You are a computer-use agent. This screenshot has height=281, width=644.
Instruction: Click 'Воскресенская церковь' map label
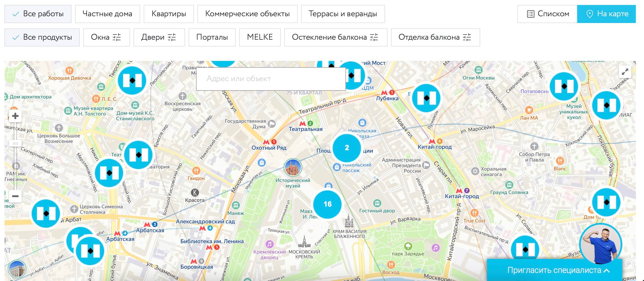(183, 106)
